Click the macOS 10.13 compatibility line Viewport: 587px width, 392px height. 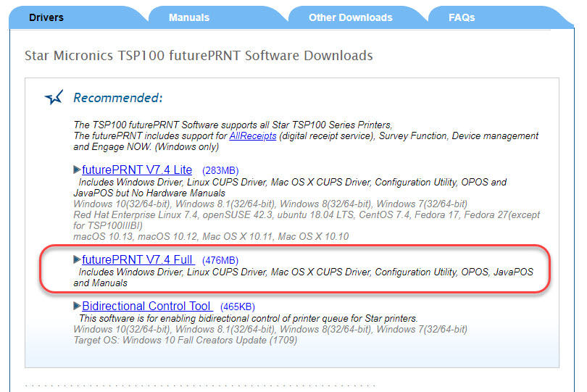(x=211, y=237)
